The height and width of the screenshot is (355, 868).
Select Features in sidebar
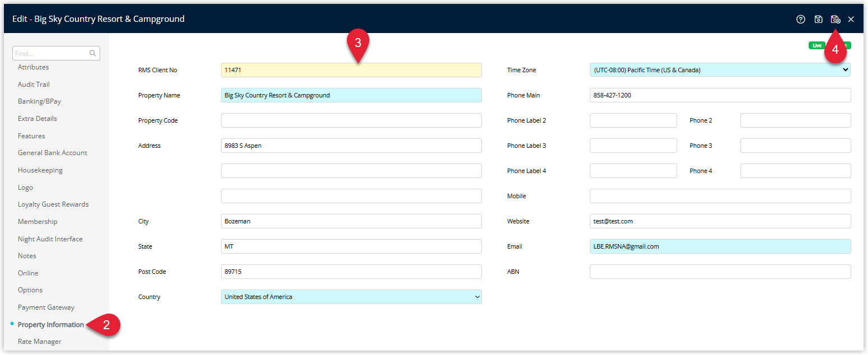(x=31, y=136)
